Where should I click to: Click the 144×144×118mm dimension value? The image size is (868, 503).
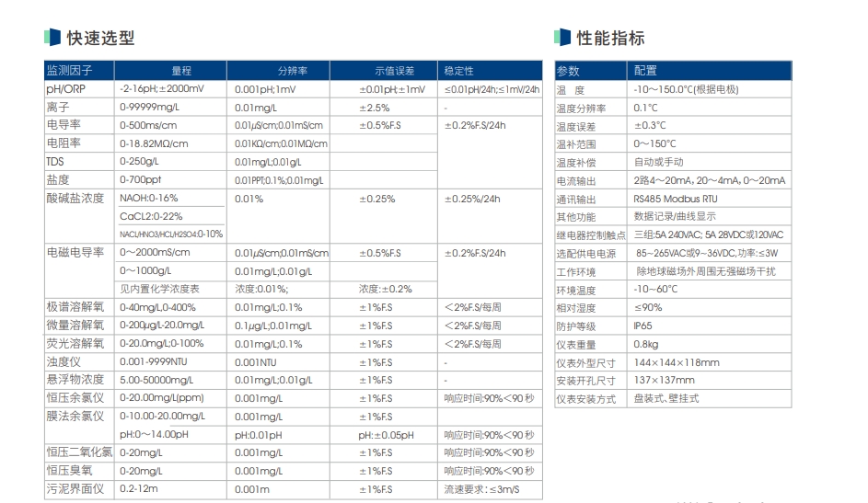[677, 362]
